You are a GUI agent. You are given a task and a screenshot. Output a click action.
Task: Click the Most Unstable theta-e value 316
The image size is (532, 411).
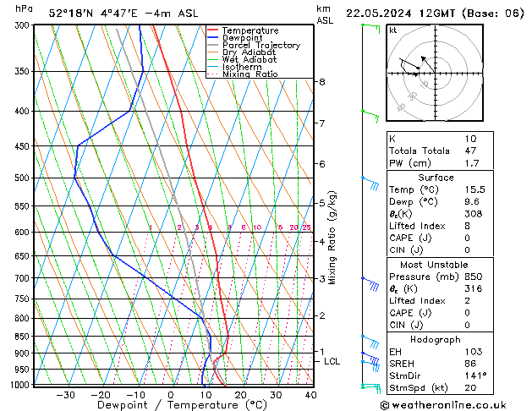(474, 288)
